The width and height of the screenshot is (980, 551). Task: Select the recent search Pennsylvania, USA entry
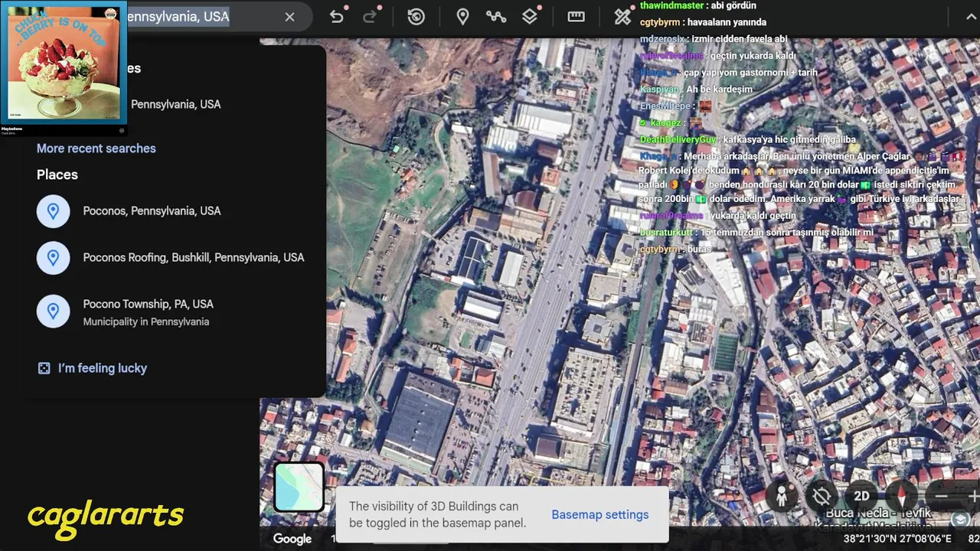pyautogui.click(x=175, y=104)
